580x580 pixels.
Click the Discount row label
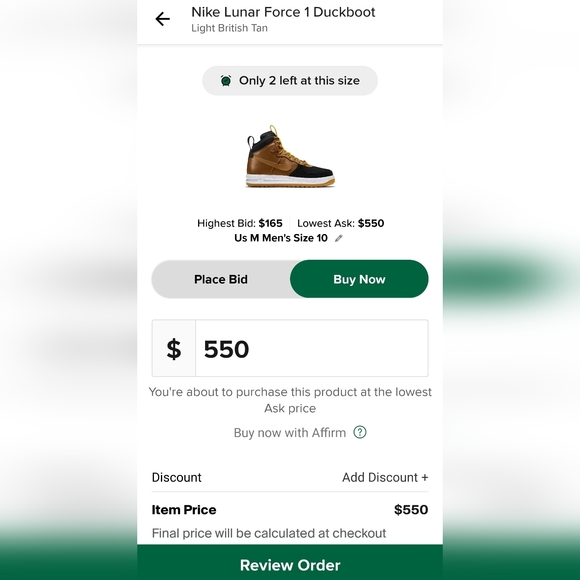pos(176,477)
